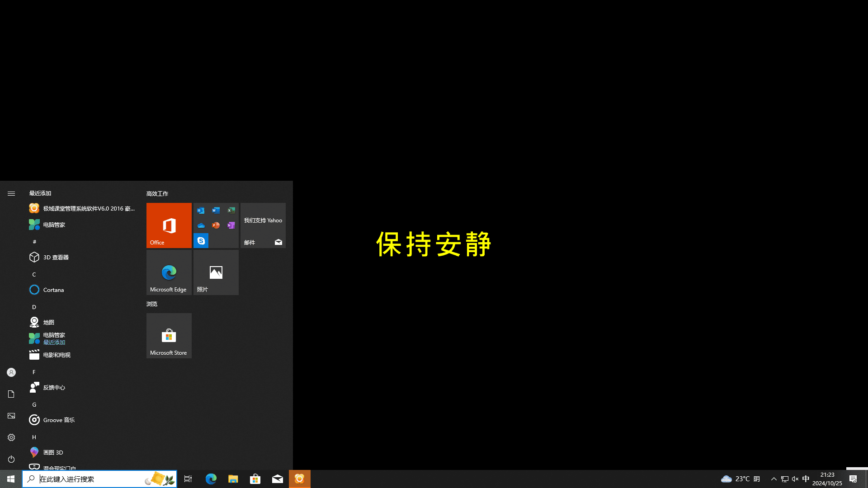Select the 浏览 tile group header
The width and height of the screenshot is (868, 488).
click(152, 304)
